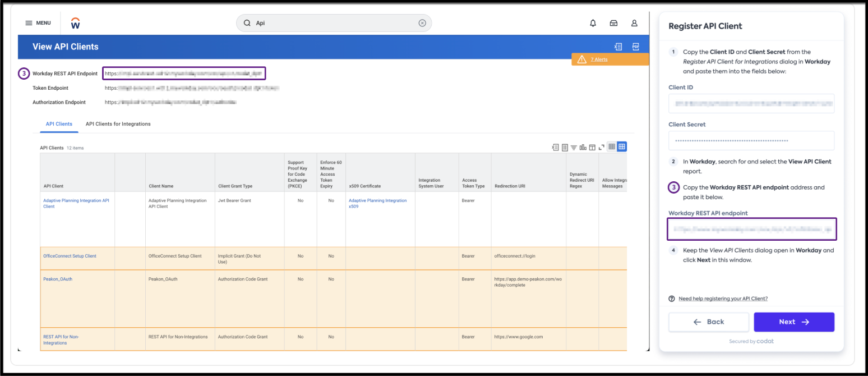Expand table to fullscreen
Image resolution: width=868 pixels, height=376 pixels.
[601, 147]
